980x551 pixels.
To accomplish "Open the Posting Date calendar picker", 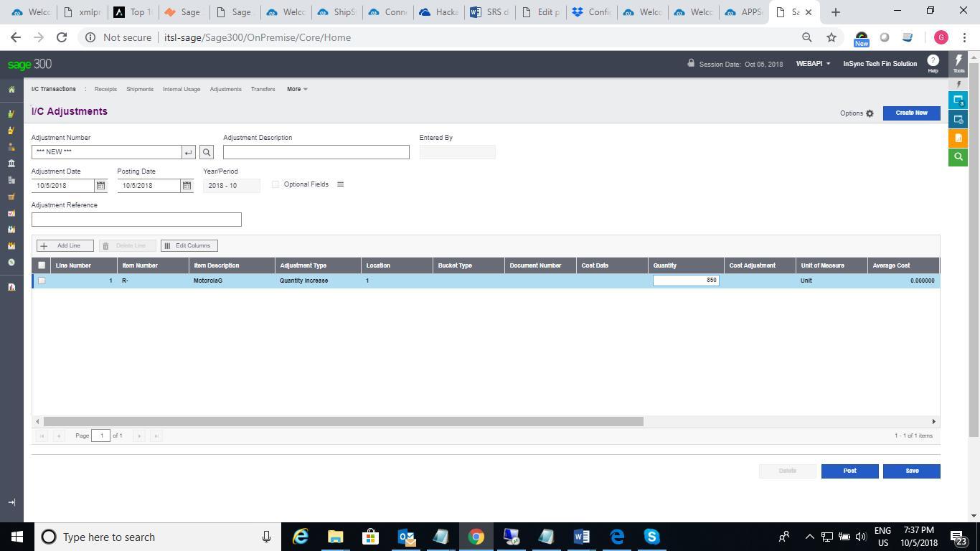I will pyautogui.click(x=187, y=186).
